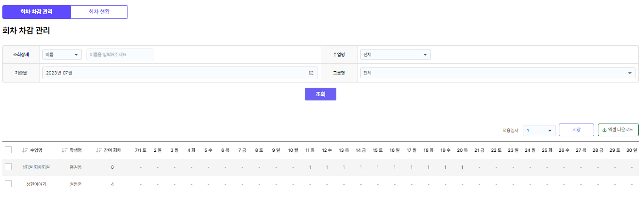The height and width of the screenshot is (199, 644).
Task: Sort table by 수업명 column icon
Action: pos(25,150)
